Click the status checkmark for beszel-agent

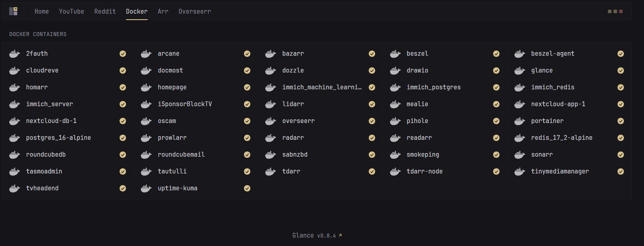pos(620,54)
